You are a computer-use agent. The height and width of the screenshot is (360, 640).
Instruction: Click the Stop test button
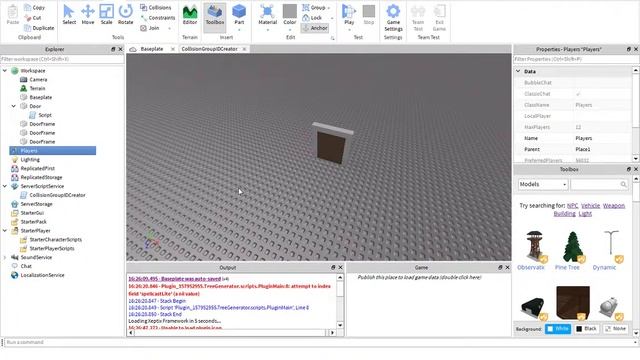pos(369,15)
